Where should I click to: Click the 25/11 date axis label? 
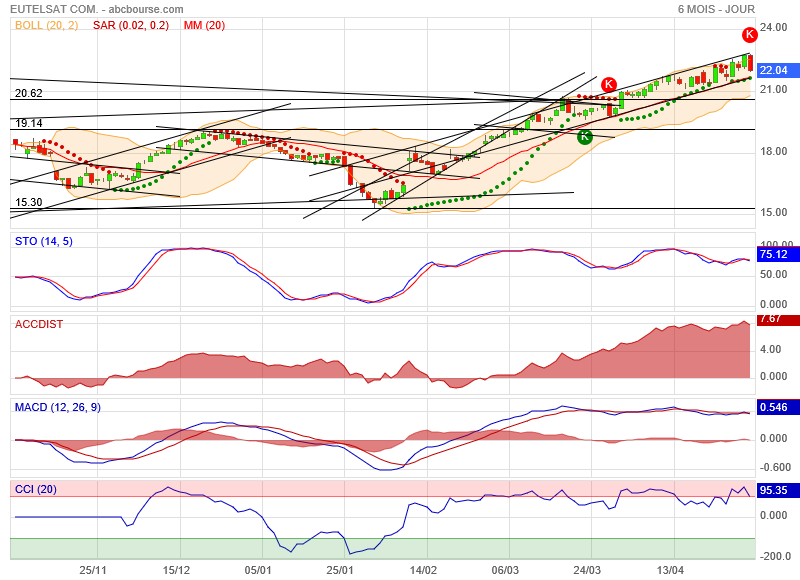(93, 570)
